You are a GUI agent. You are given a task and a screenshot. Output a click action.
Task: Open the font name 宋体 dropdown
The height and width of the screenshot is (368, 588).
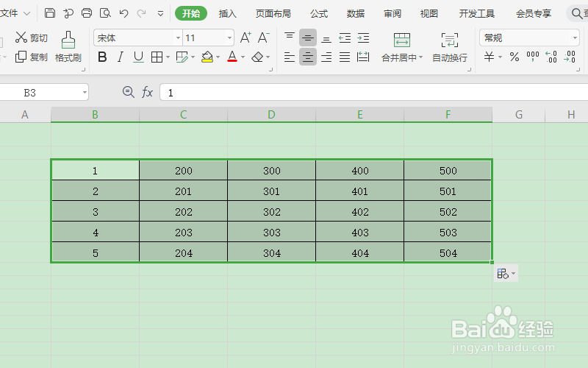[178, 38]
